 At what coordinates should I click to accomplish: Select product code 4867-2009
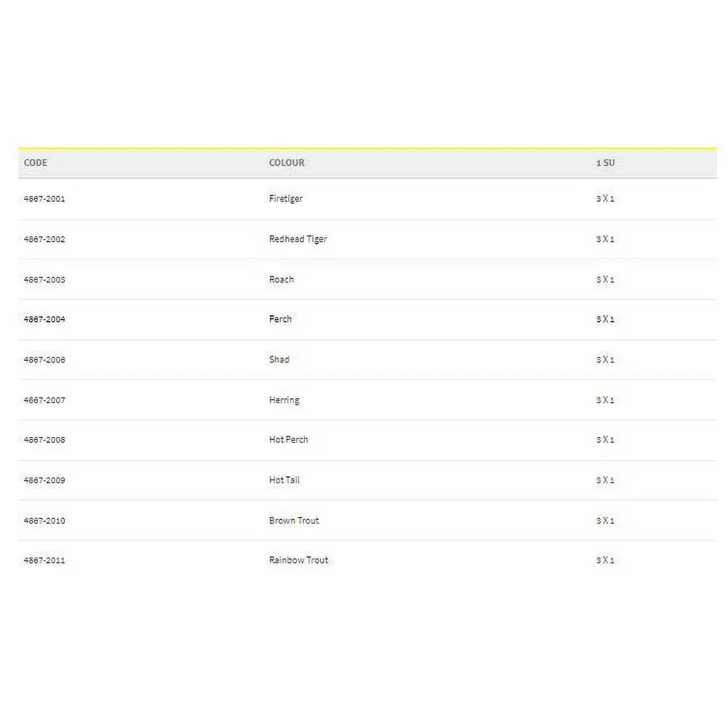(x=44, y=480)
